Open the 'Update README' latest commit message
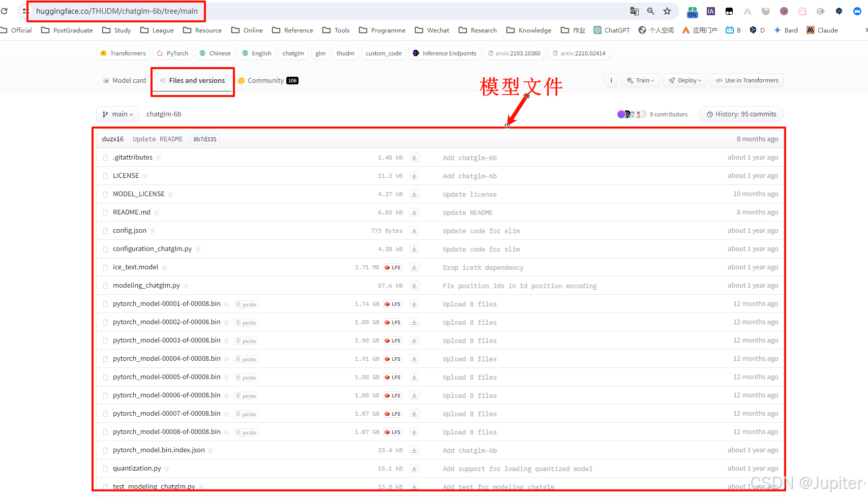 coord(158,139)
